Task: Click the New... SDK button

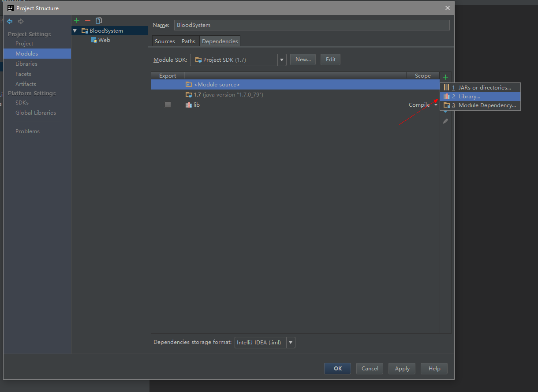Action: click(x=303, y=60)
